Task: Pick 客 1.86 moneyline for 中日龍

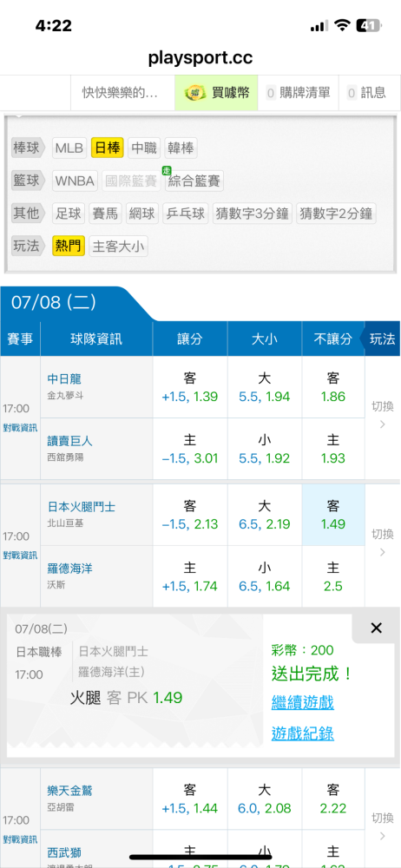Action: click(x=333, y=387)
